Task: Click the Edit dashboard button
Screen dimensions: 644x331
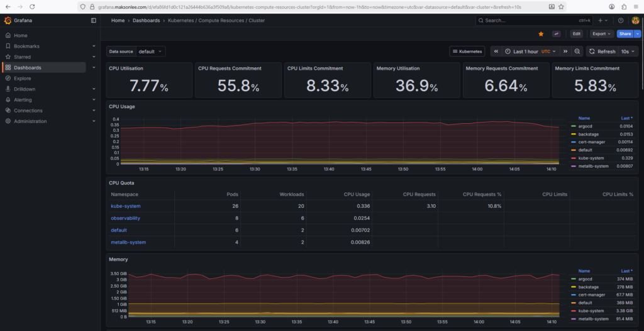Action: pyautogui.click(x=576, y=34)
